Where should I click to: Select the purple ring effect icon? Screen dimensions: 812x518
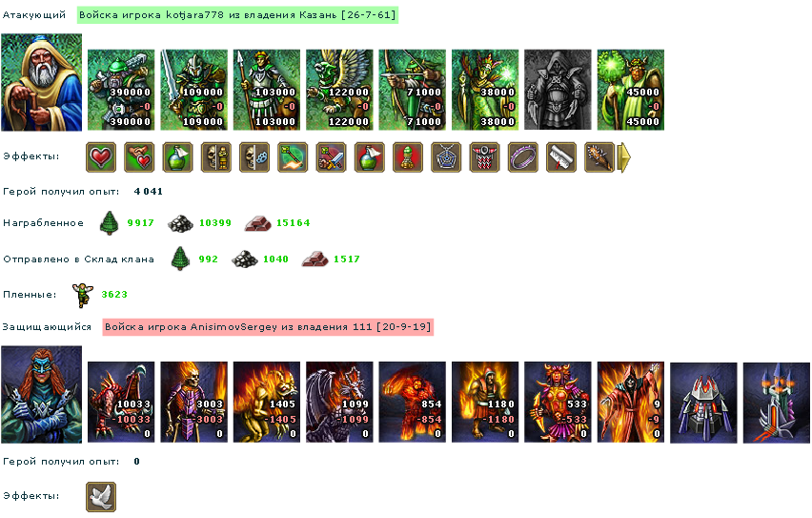(522, 157)
